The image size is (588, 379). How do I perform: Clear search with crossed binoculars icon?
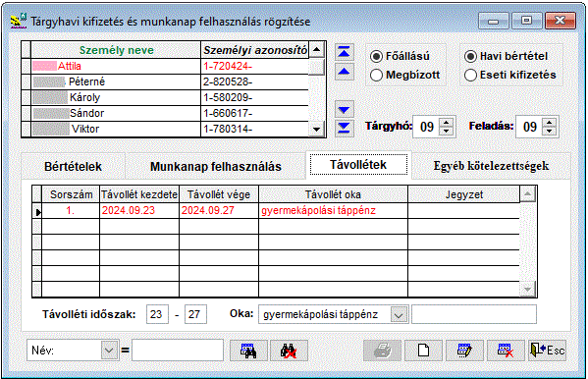tap(289, 351)
